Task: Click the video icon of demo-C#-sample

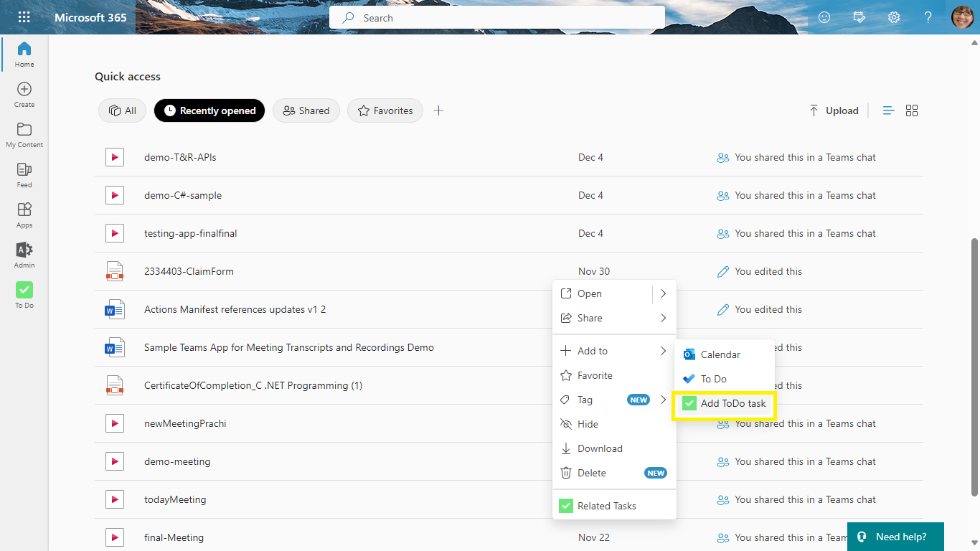Action: coord(115,195)
